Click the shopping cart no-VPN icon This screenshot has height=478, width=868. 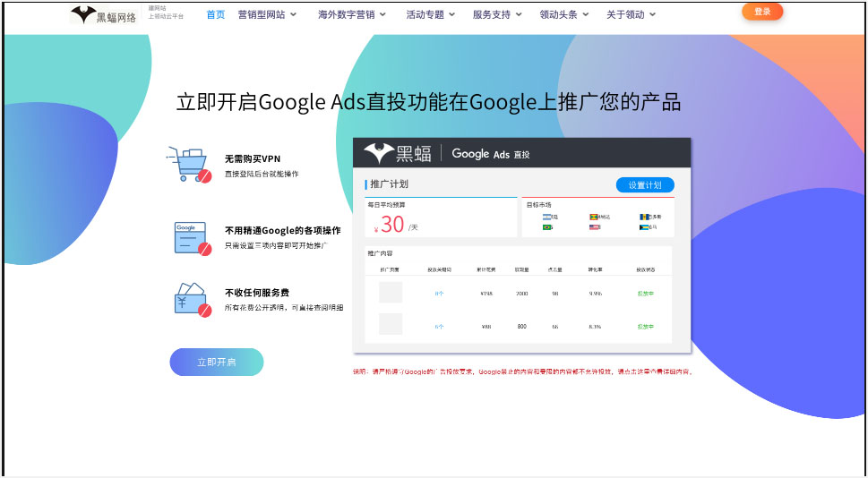(x=189, y=165)
